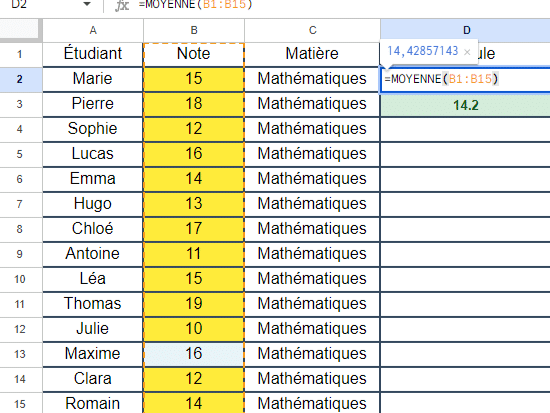Select the cell containing Emma

click(x=93, y=179)
